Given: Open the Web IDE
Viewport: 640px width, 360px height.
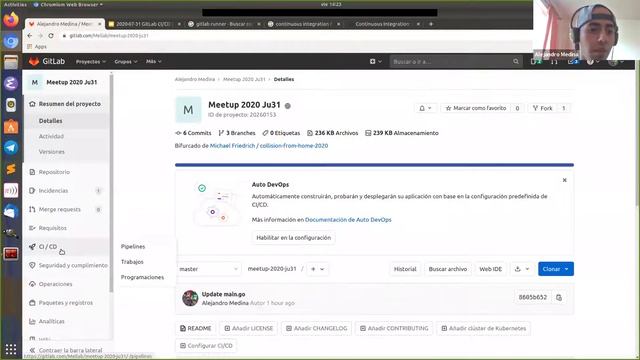Looking at the screenshot, I should (x=491, y=269).
